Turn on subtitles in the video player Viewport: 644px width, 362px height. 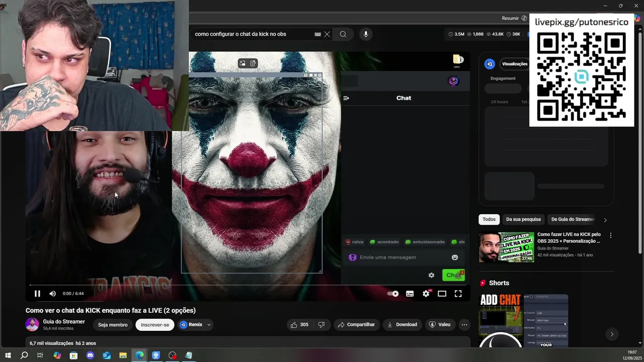click(x=410, y=294)
